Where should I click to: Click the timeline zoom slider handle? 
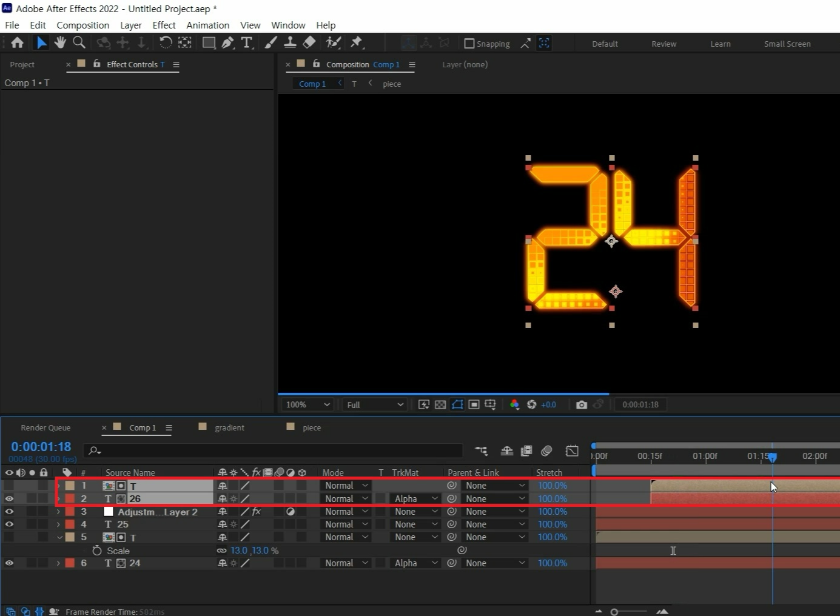614,612
